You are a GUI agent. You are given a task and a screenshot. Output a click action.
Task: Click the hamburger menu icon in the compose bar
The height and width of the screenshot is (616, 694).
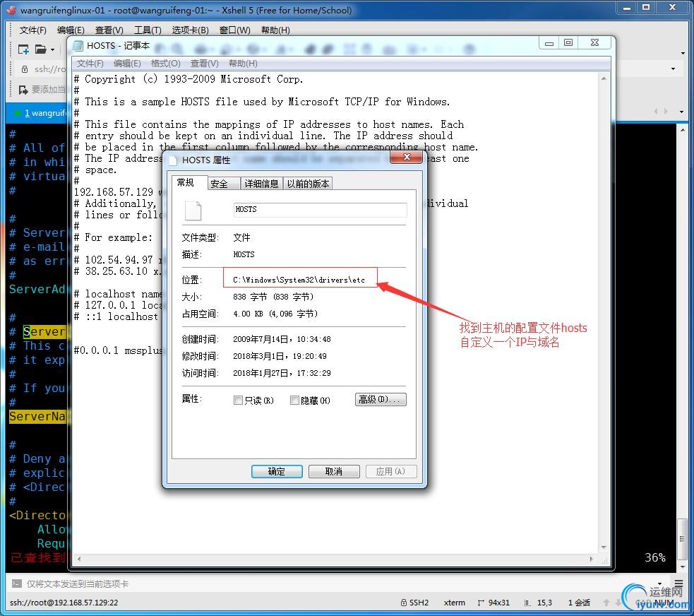(x=678, y=584)
